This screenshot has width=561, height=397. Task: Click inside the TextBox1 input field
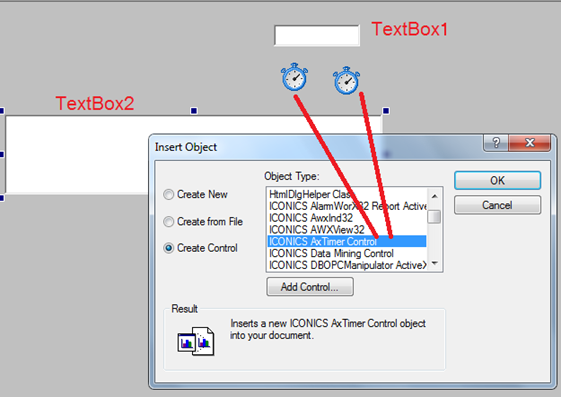coord(317,35)
